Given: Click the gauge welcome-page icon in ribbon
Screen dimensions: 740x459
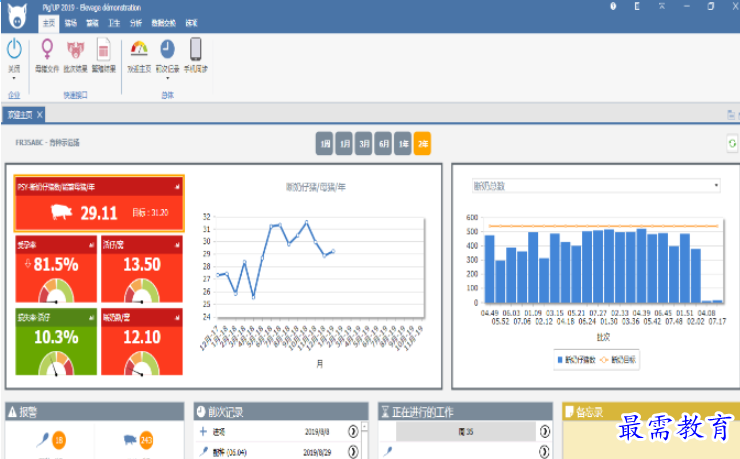Looking at the screenshot, I should coord(139,50).
